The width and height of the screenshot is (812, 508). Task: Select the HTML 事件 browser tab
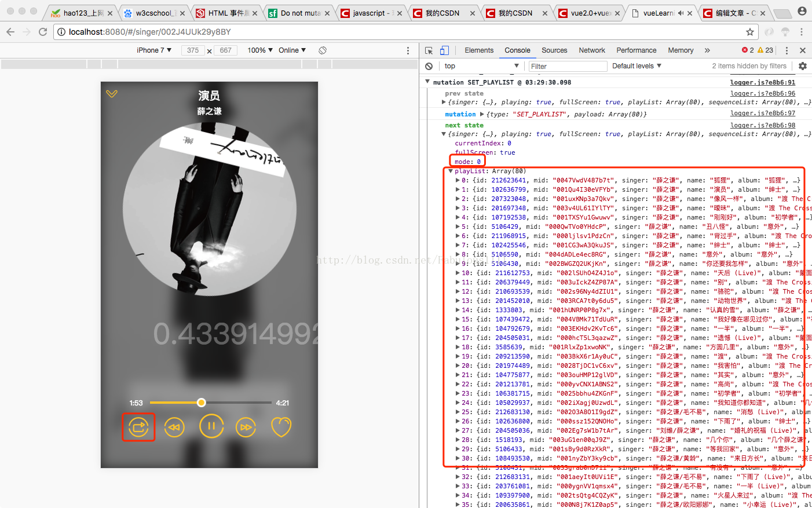226,13
